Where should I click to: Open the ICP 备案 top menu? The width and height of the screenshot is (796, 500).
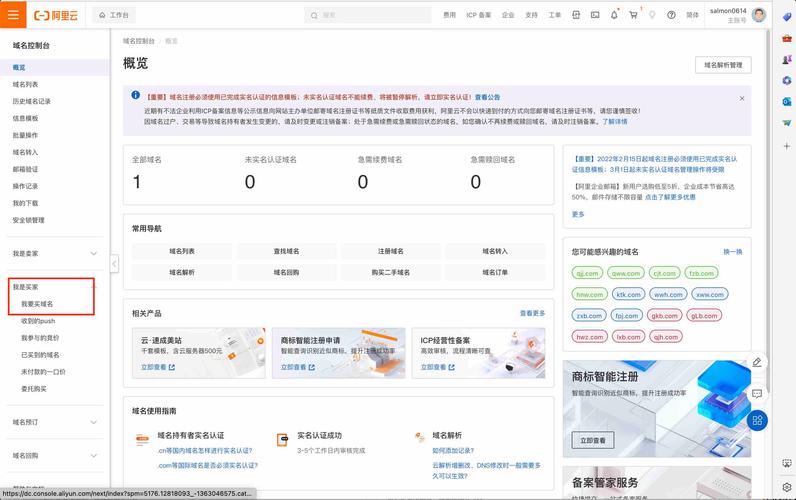pyautogui.click(x=479, y=15)
